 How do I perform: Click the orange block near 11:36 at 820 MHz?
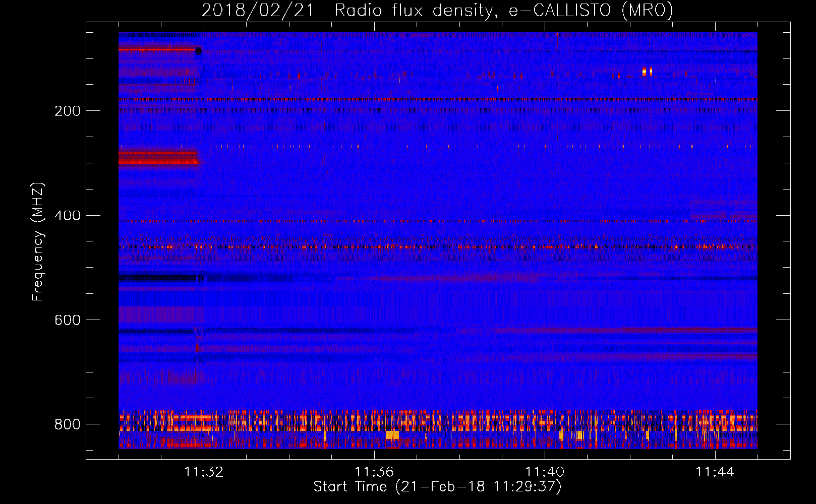(392, 435)
